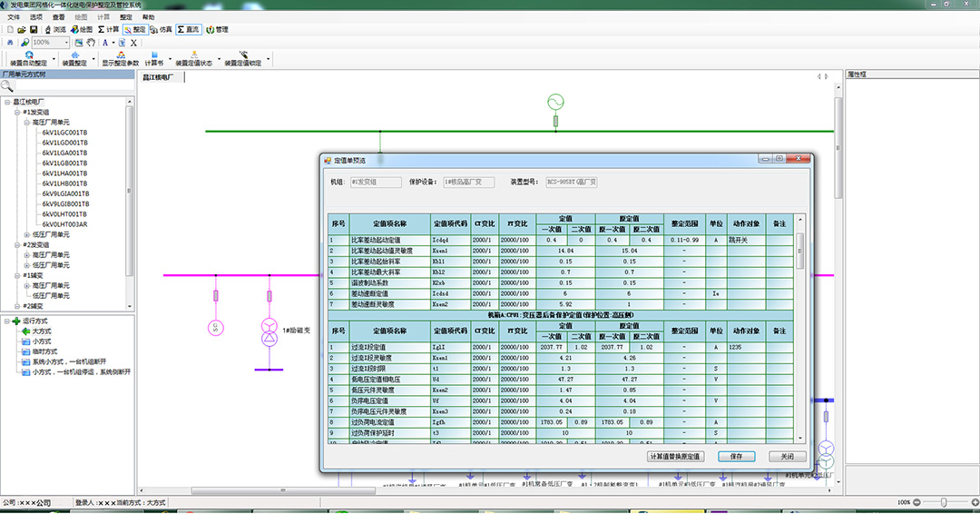980x514 pixels.
Task: Open the 100% zoom level dropdown
Action: [x=68, y=43]
